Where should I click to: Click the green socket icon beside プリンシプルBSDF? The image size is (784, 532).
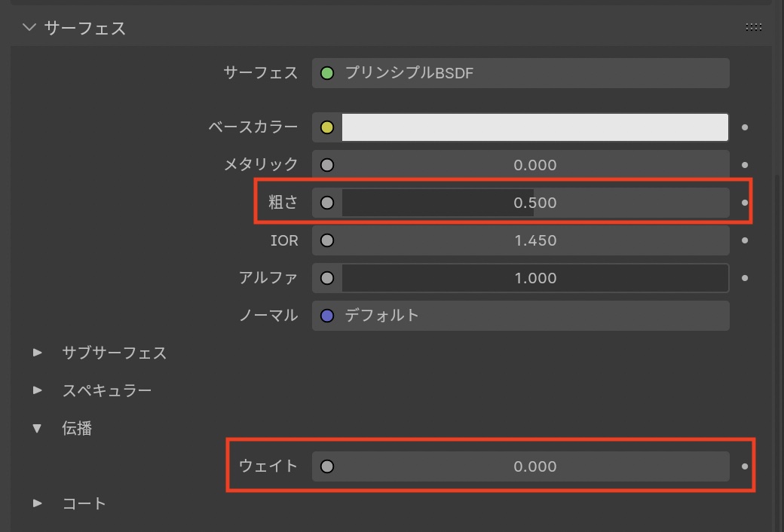tap(327, 73)
